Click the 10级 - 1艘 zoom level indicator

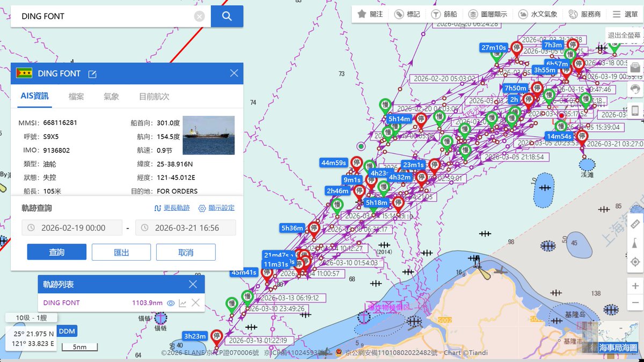30,317
